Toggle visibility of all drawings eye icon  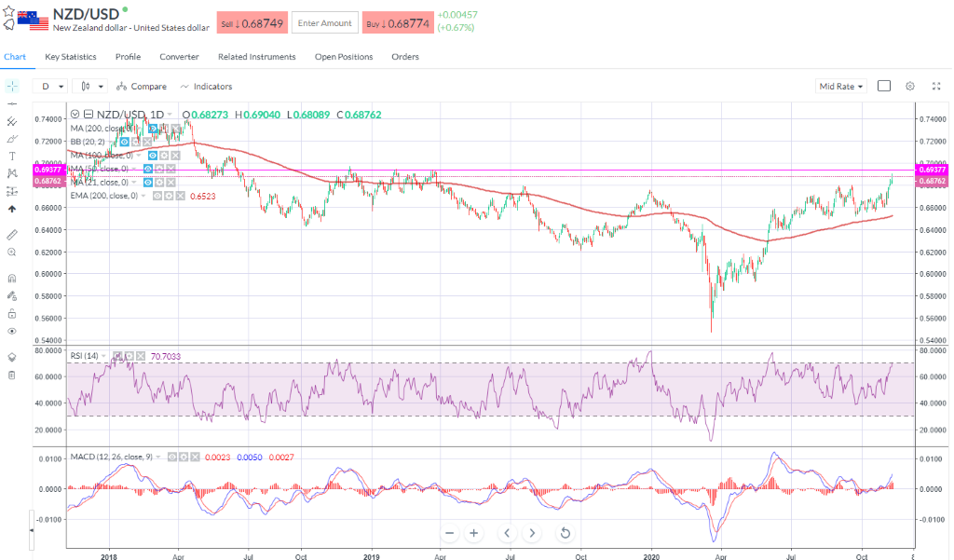[12, 331]
